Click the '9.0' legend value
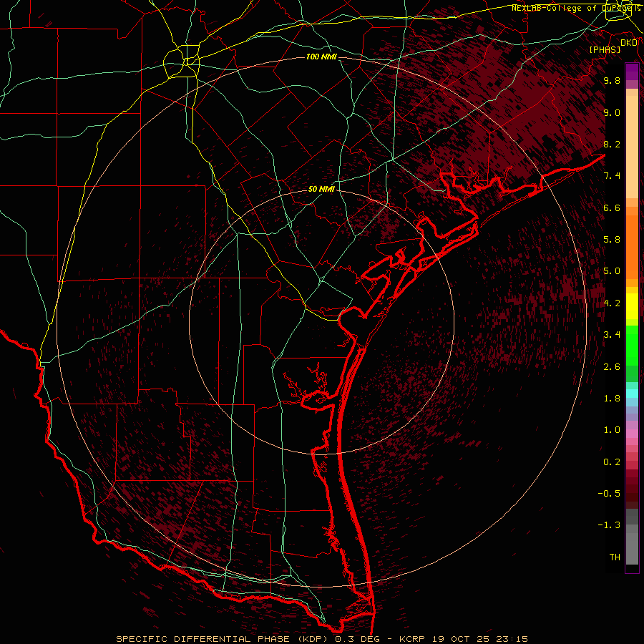644x644 pixels. [x=612, y=112]
